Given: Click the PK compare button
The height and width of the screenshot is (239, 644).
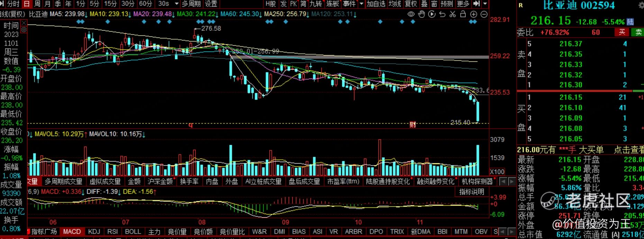Looking at the screenshot, I should [293, 4].
